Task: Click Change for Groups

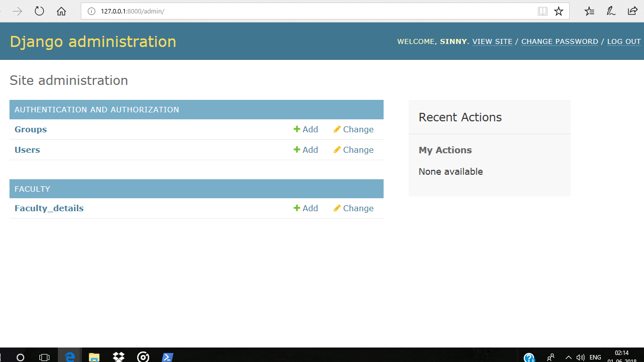Action: pyautogui.click(x=354, y=129)
